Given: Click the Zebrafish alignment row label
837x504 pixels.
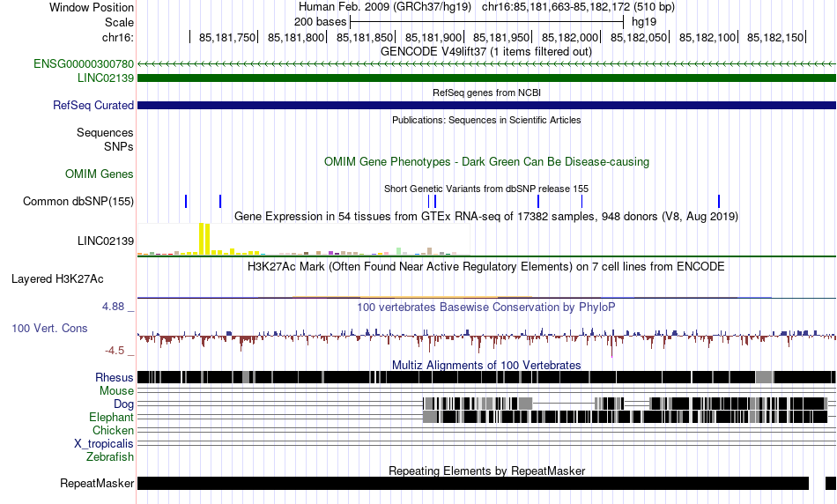Looking at the screenshot, I should pyautogui.click(x=110, y=457).
